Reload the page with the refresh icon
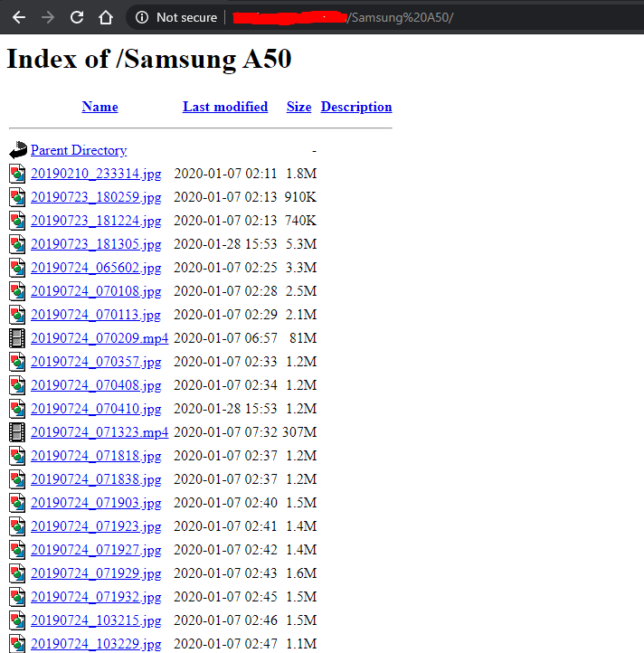644x653 pixels. click(77, 17)
